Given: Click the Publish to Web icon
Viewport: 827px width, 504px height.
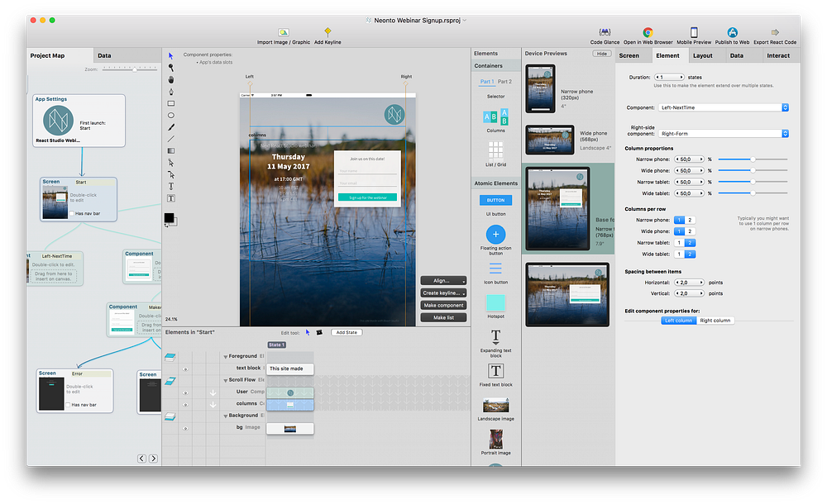Looking at the screenshot, I should pos(732,32).
